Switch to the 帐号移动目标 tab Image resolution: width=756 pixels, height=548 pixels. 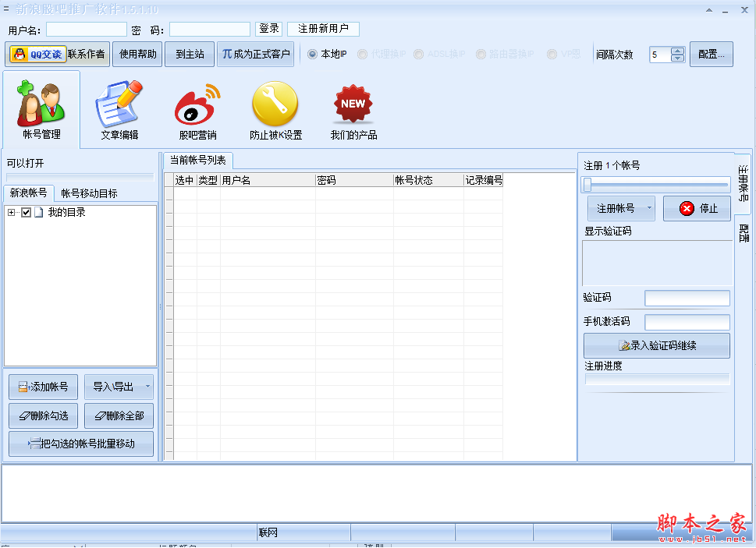[x=90, y=193]
